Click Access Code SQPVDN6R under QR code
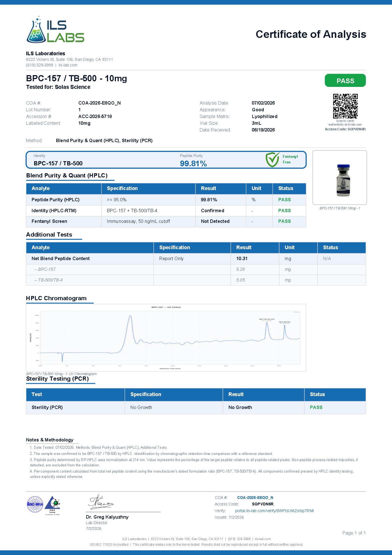The width and height of the screenshot is (392, 555). tap(345, 129)
